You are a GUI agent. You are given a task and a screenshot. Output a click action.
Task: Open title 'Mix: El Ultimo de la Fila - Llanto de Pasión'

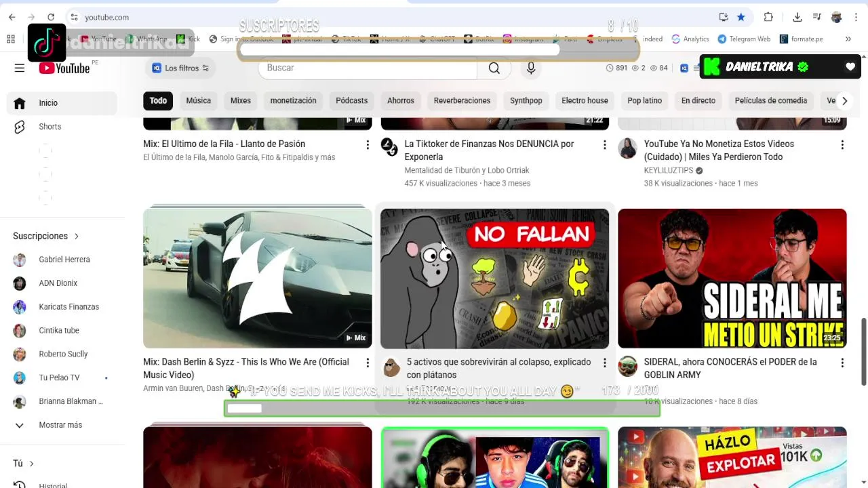point(224,144)
